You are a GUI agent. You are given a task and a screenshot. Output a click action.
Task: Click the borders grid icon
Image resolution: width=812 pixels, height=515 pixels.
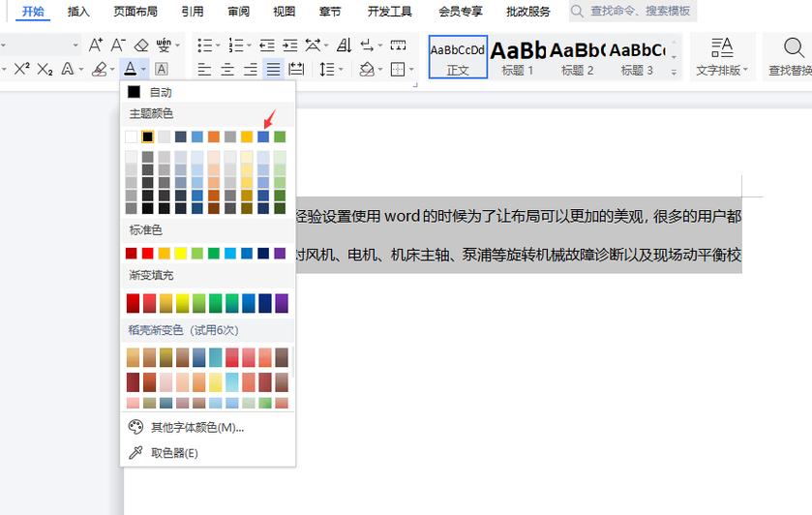point(398,69)
